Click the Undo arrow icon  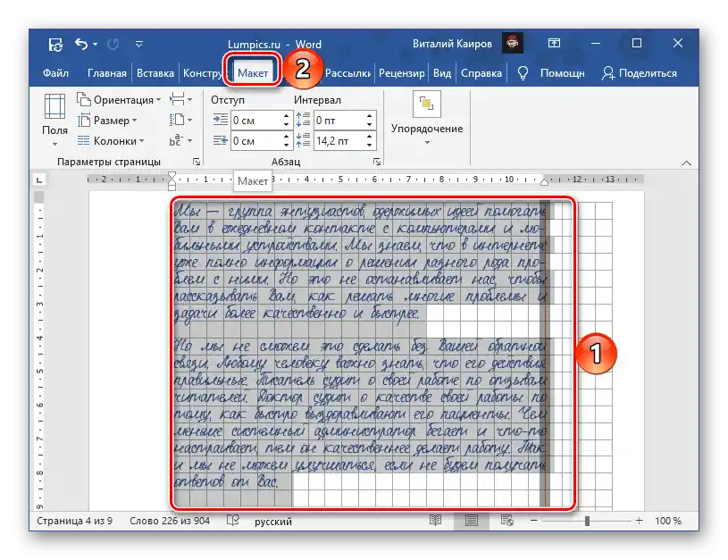80,43
